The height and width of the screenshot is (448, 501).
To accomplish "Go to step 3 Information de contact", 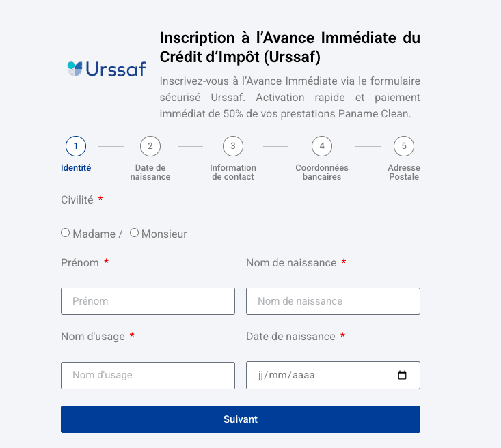I will point(233,146).
